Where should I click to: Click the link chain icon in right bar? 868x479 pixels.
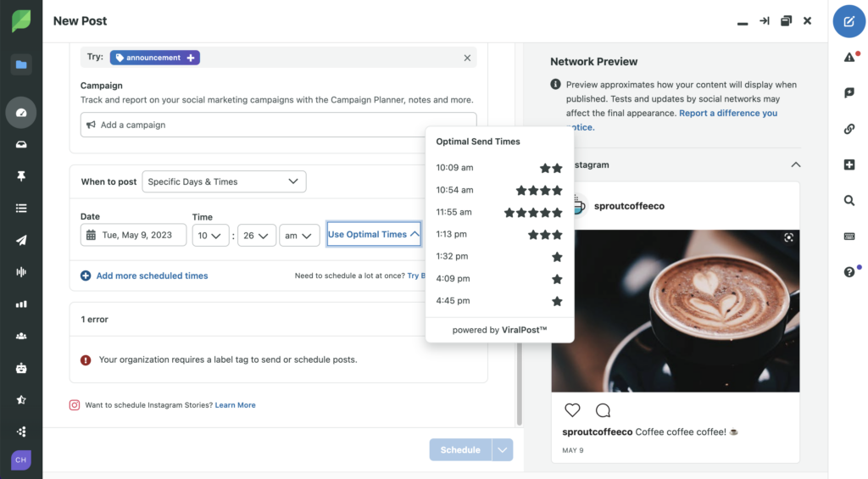[x=849, y=129]
